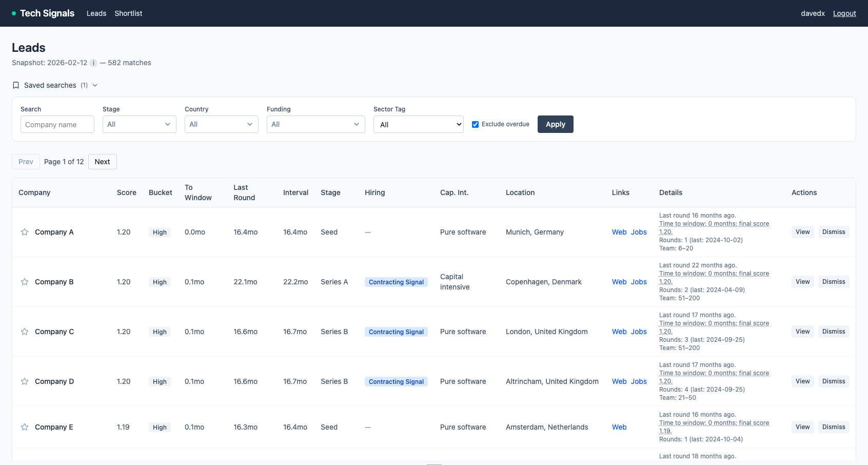Click Company B Contracting Signal badge
868x465 pixels.
click(396, 282)
